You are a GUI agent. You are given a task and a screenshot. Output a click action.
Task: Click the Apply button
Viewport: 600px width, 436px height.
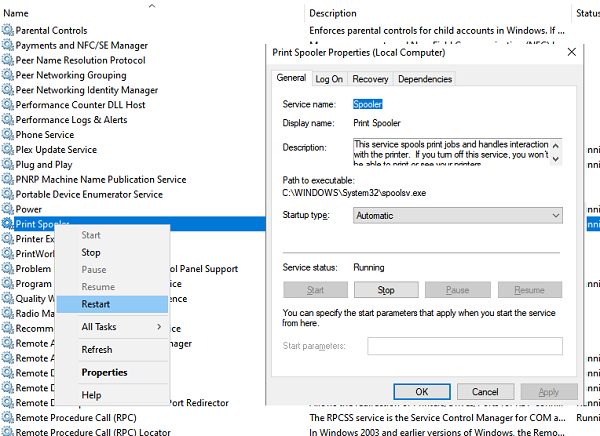pos(549,392)
